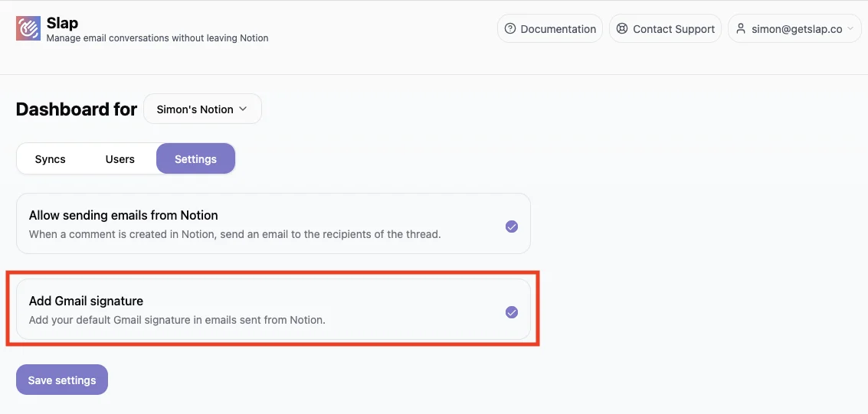
Task: Click the question mark icon beside Documentation
Action: [510, 29]
